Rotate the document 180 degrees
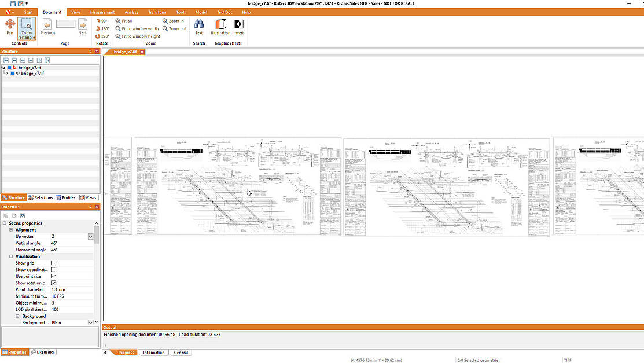 [102, 29]
